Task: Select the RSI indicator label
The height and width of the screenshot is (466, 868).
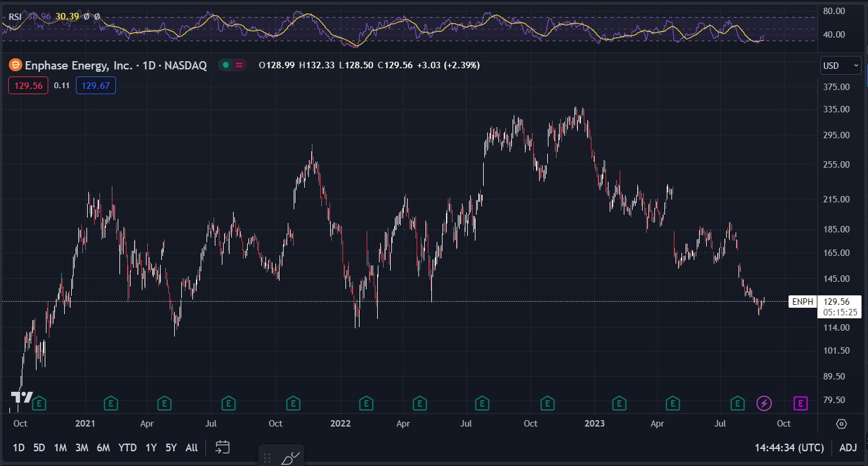Action: 15,16
